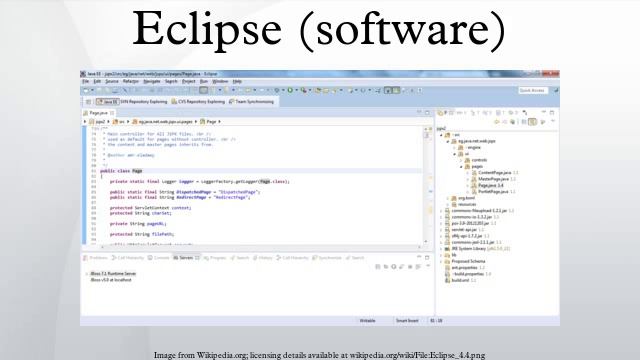Select the Servers tab
This screenshot has width=640, height=360.
point(186,258)
